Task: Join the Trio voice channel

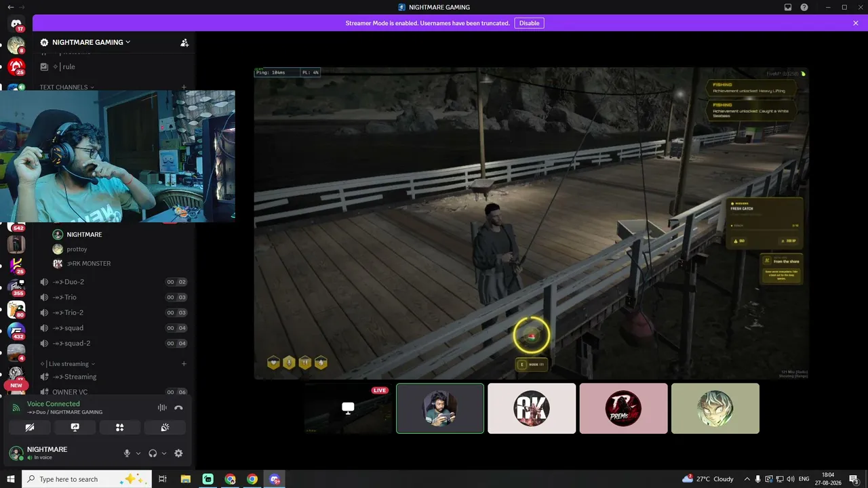Action: tap(114, 298)
